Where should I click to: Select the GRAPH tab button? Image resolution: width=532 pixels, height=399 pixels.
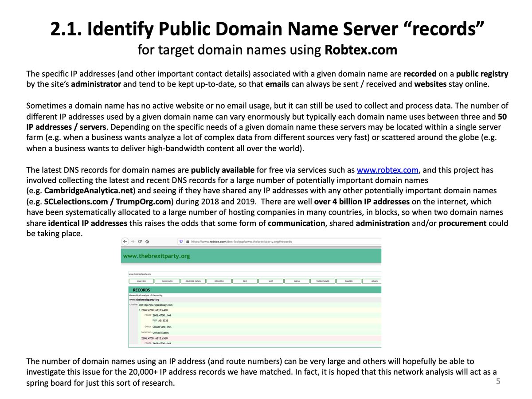tap(372, 281)
